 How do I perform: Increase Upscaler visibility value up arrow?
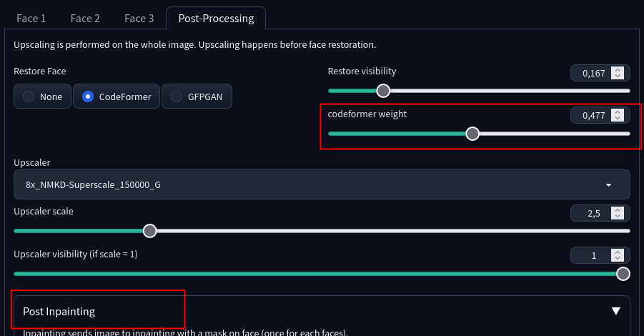click(x=618, y=252)
